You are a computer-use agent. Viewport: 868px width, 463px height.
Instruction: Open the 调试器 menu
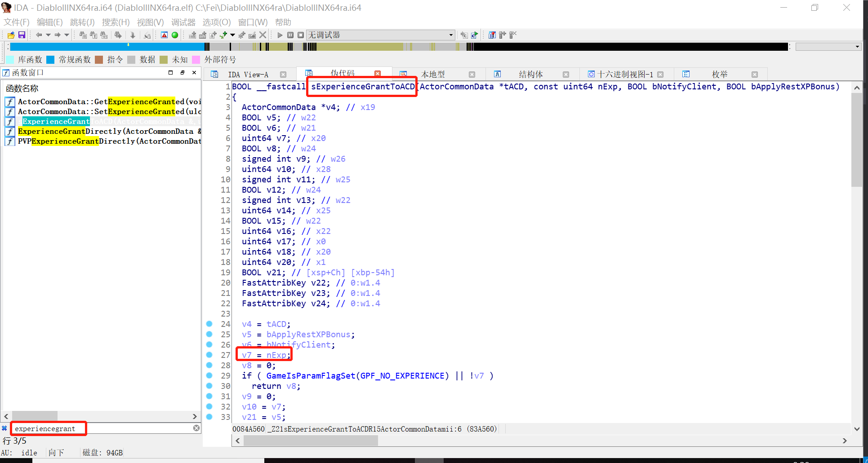click(x=183, y=22)
